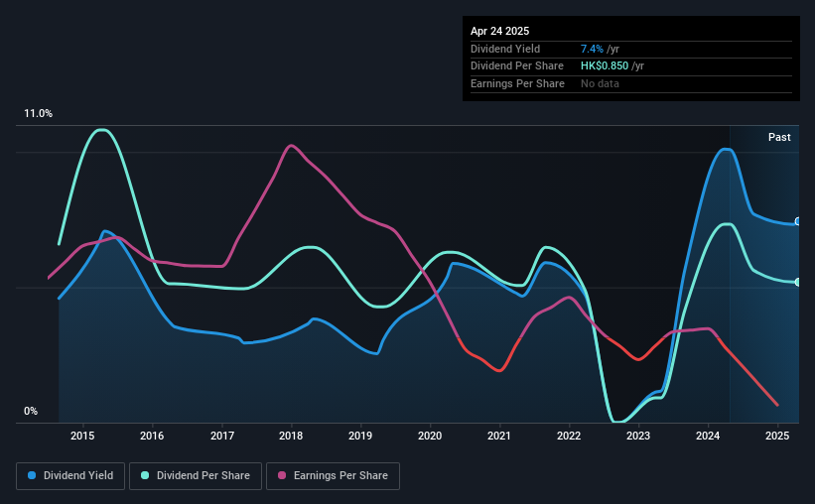Toggle the Earnings Per Share legend button

pos(333,476)
